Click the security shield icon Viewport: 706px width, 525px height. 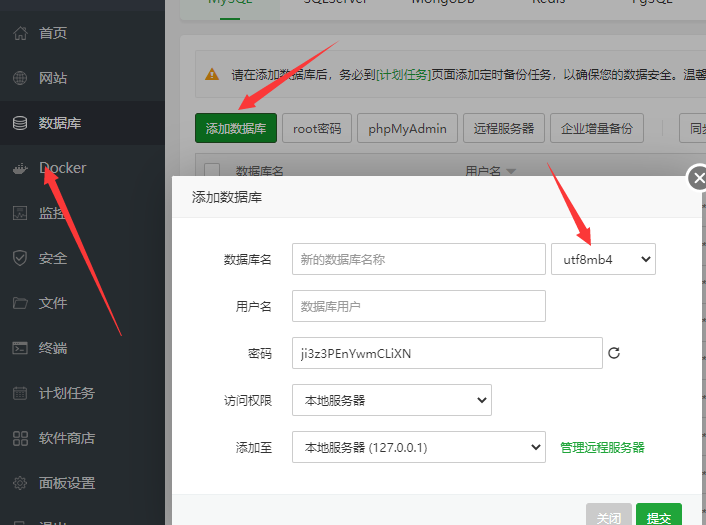coord(19,258)
